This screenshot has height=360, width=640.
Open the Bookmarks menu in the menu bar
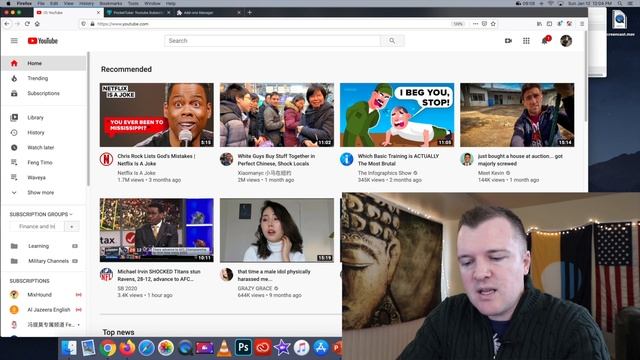pyautogui.click(x=111, y=3)
